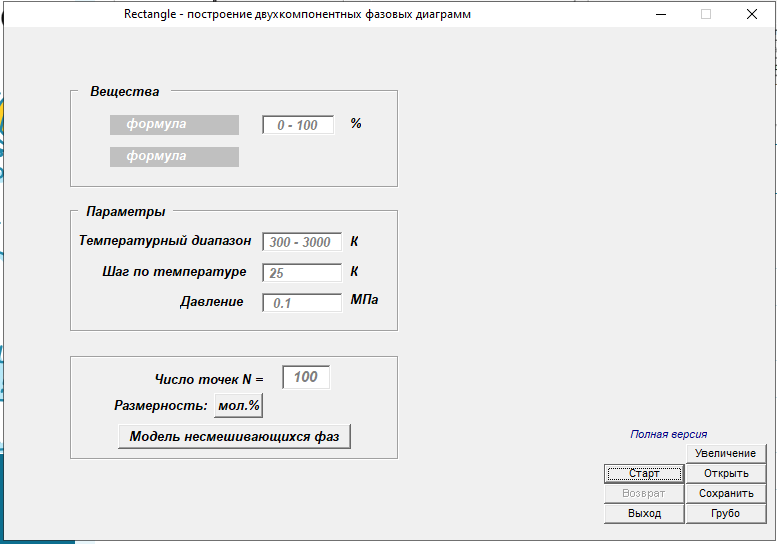Screen dimensions: 777x544
Task: Click the temperature range 300 - 3000 field
Action: pyautogui.click(x=301, y=242)
